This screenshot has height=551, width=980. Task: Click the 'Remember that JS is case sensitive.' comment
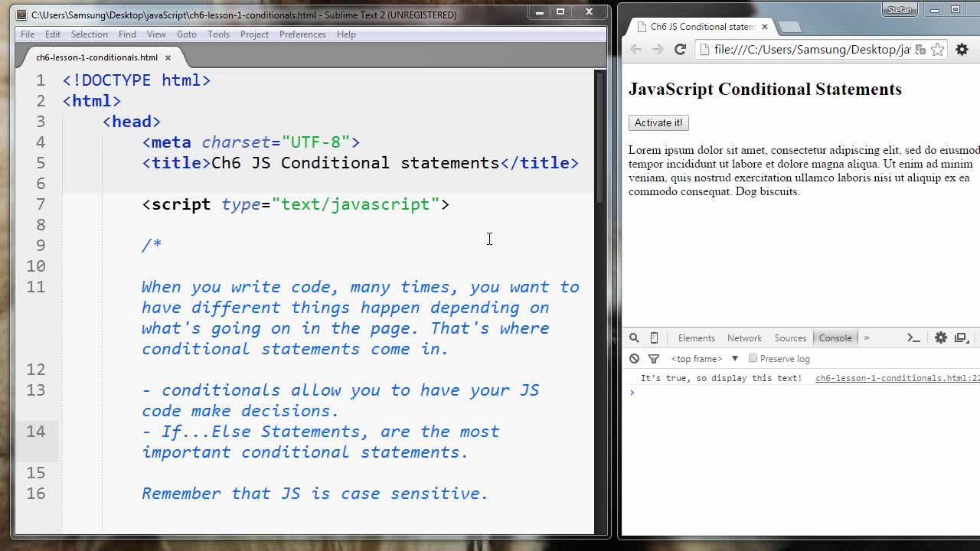point(315,494)
